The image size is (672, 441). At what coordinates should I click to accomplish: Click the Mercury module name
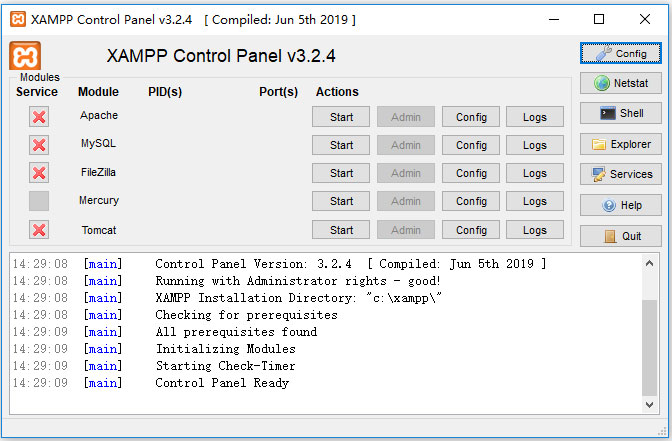(99, 200)
